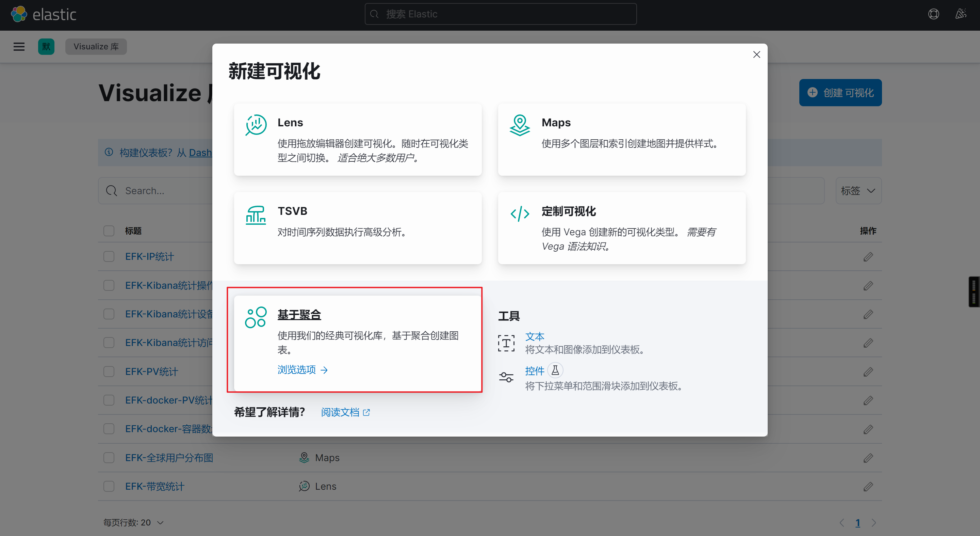Open the help menu lifebuoy icon

933,14
